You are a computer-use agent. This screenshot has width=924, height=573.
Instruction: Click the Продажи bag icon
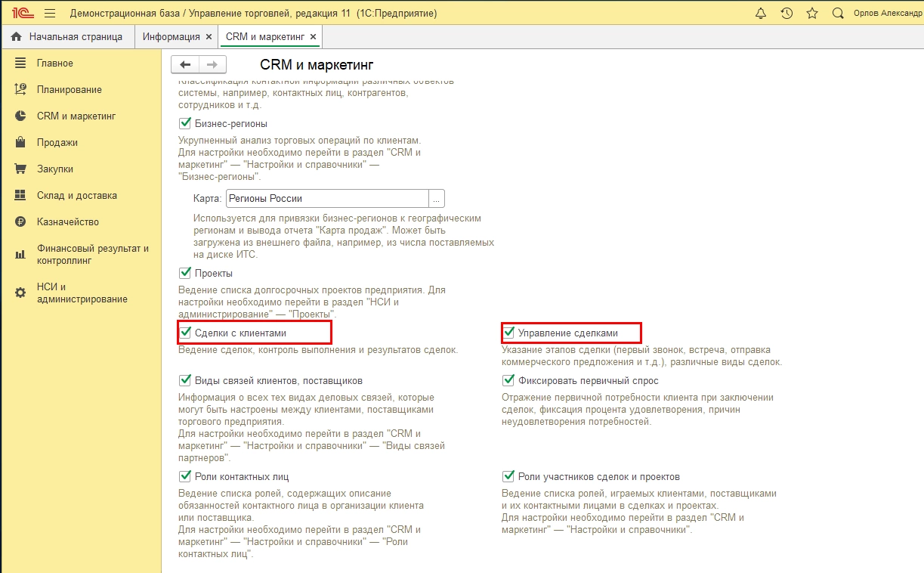[20, 142]
